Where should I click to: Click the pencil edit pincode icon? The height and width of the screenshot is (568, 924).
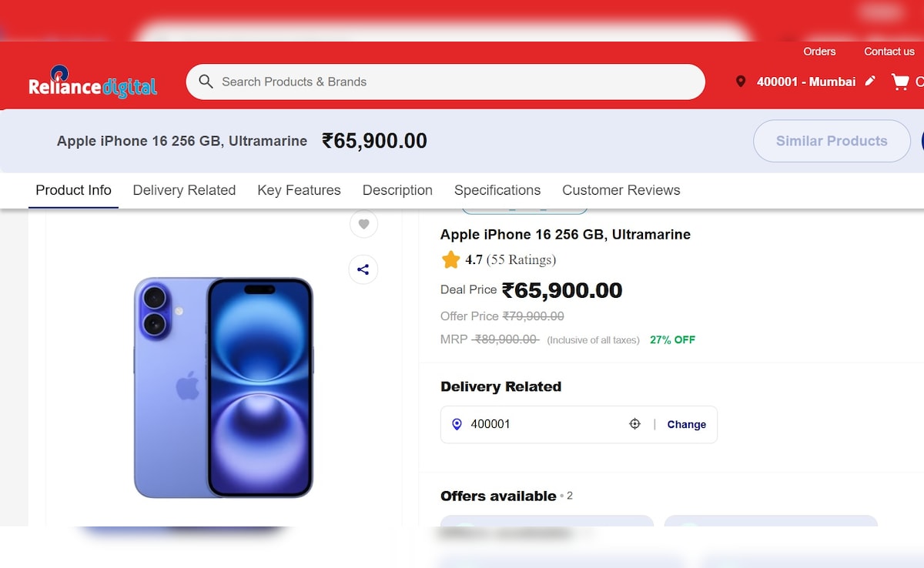coord(870,81)
